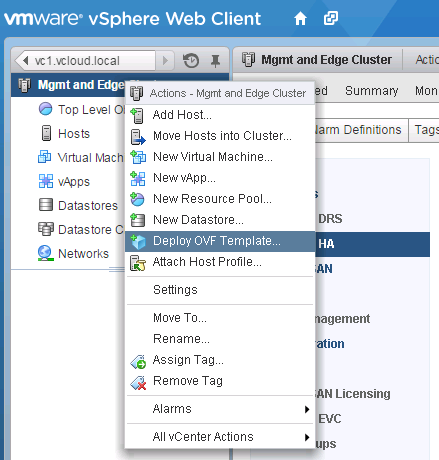Click Remove Tag icon
Screen dimensions: 439x460
point(138,383)
